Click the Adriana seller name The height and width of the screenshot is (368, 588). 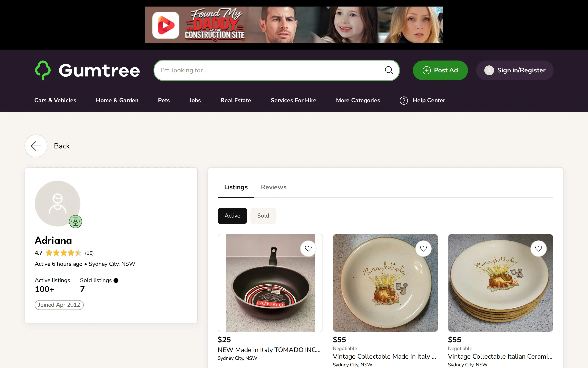click(53, 240)
